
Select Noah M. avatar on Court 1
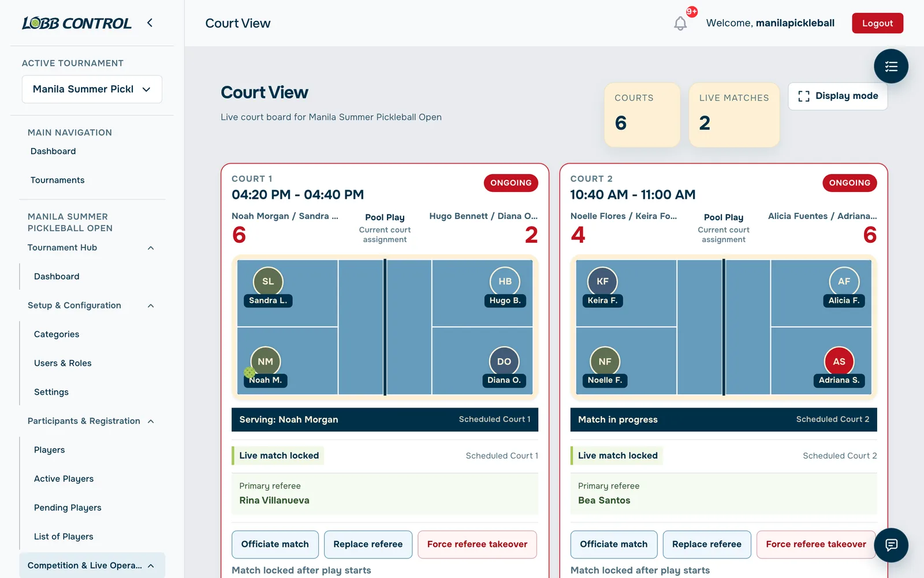point(265,361)
